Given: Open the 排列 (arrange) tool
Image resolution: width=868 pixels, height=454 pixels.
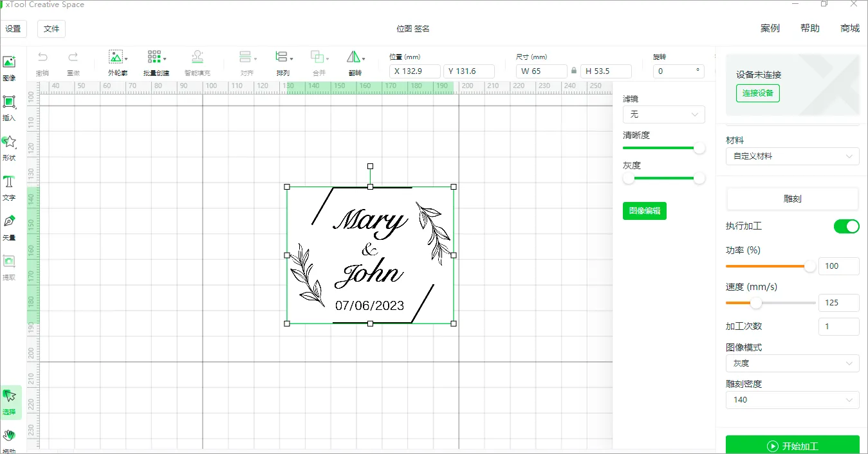Looking at the screenshot, I should (x=283, y=63).
